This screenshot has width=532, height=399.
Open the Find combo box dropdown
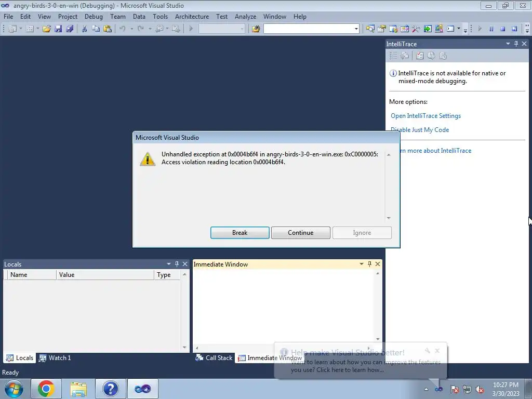[356, 29]
